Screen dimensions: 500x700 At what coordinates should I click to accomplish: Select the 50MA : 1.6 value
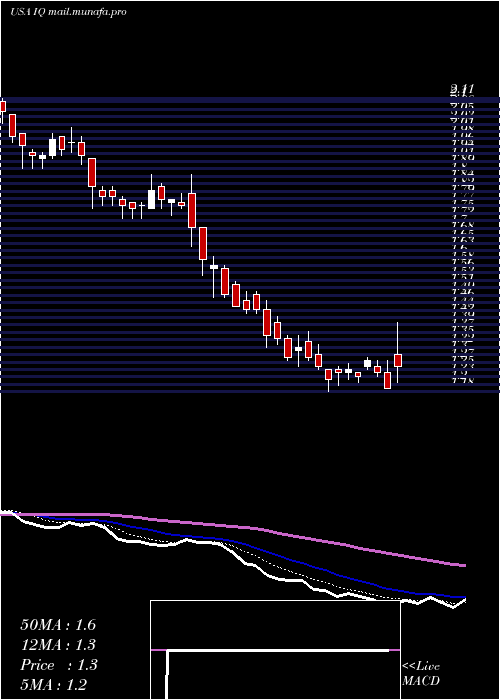pyautogui.click(x=58, y=625)
